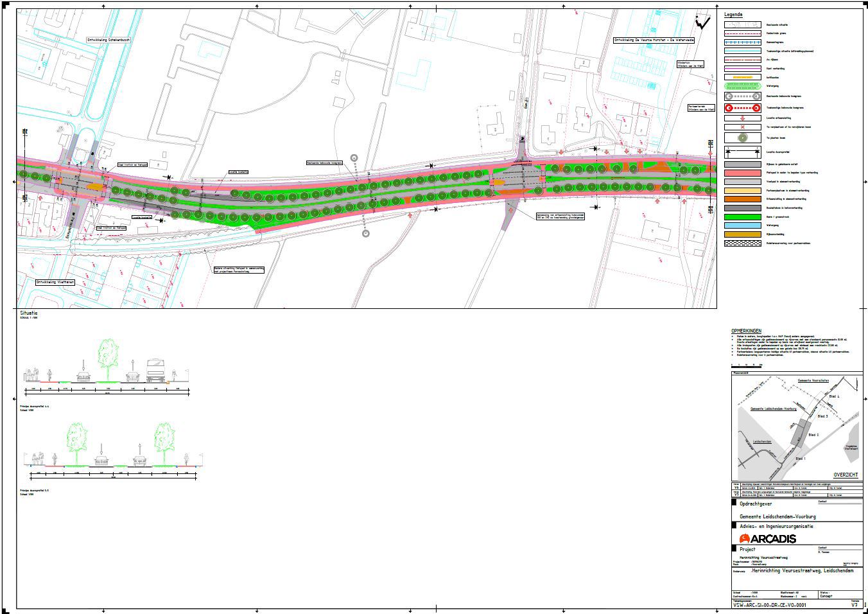The image size is (868, 614).
Task: Click the red high-pressure pipeline legend symbol
Action: pyautogui.click(x=743, y=108)
